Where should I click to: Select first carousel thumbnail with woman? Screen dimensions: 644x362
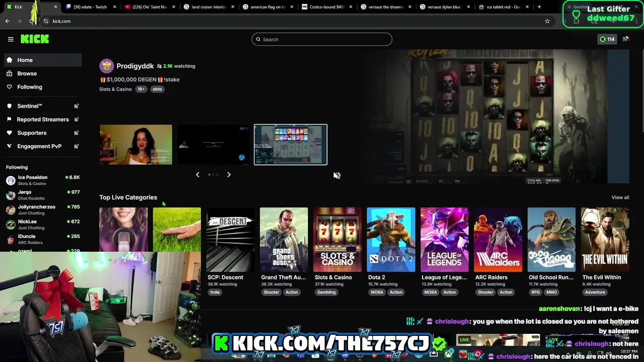coord(136,145)
